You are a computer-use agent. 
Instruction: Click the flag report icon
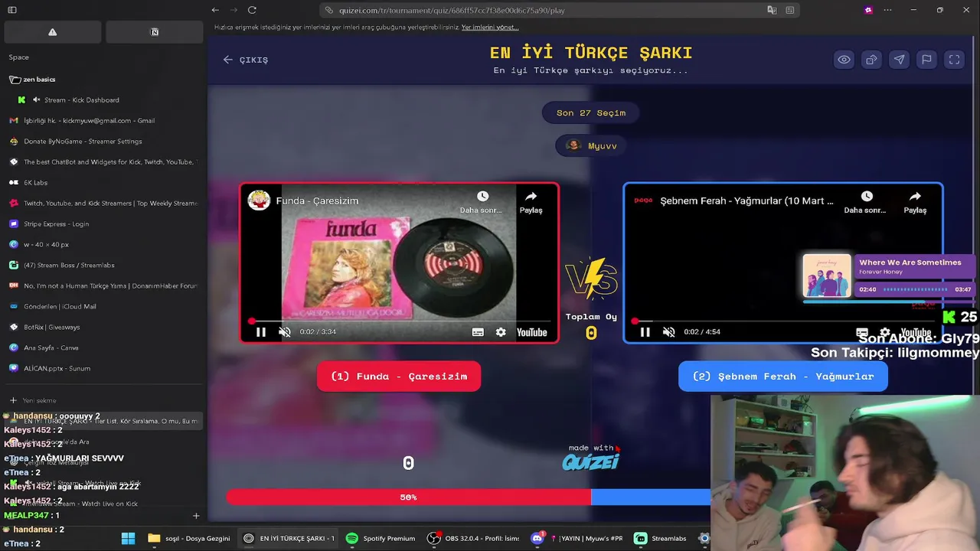click(926, 60)
